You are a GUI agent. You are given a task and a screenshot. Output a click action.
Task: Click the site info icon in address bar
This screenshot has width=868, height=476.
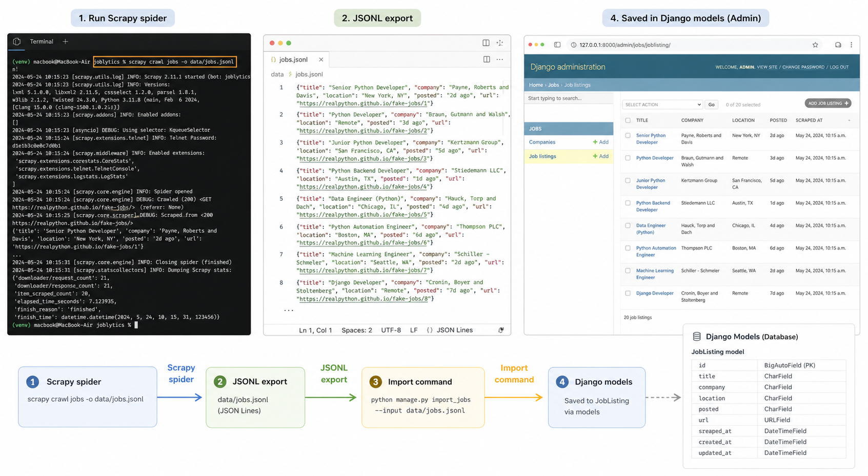point(573,45)
